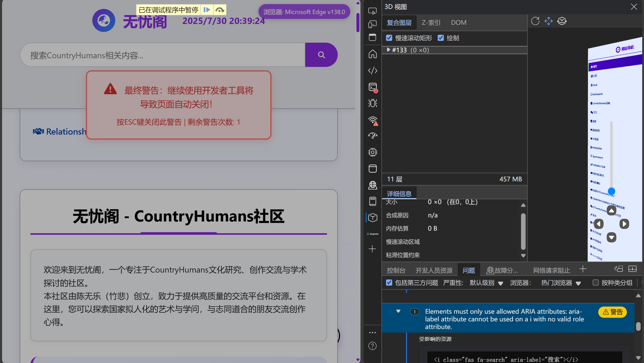Open the three-dot customize DevTools menu
This screenshot has width=644, height=363.
(x=372, y=333)
